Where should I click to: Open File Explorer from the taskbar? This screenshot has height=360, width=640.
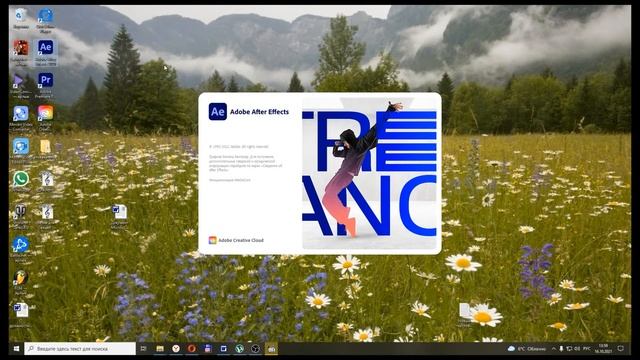[x=160, y=349]
